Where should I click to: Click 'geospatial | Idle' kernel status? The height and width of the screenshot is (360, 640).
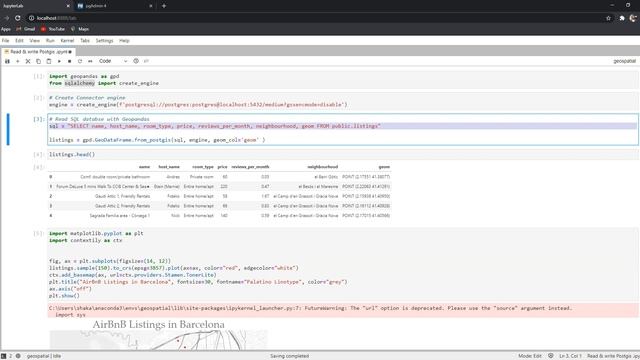[44, 356]
